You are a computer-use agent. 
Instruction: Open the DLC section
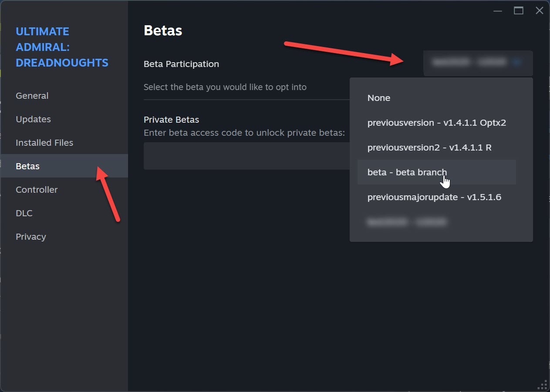click(x=64, y=213)
